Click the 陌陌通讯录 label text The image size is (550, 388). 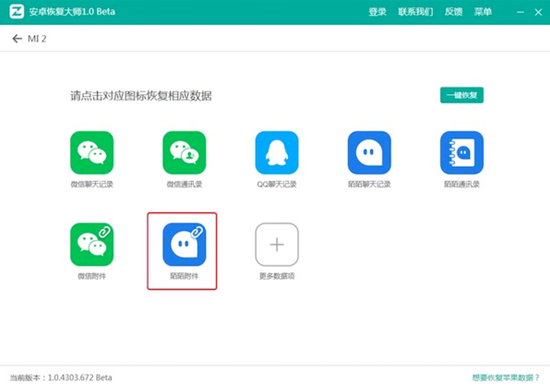click(462, 184)
